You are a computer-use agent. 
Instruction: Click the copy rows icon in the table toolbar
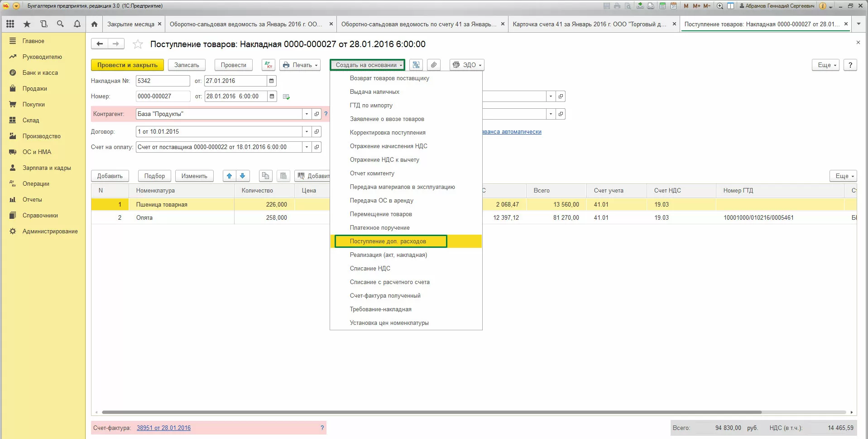tap(266, 176)
